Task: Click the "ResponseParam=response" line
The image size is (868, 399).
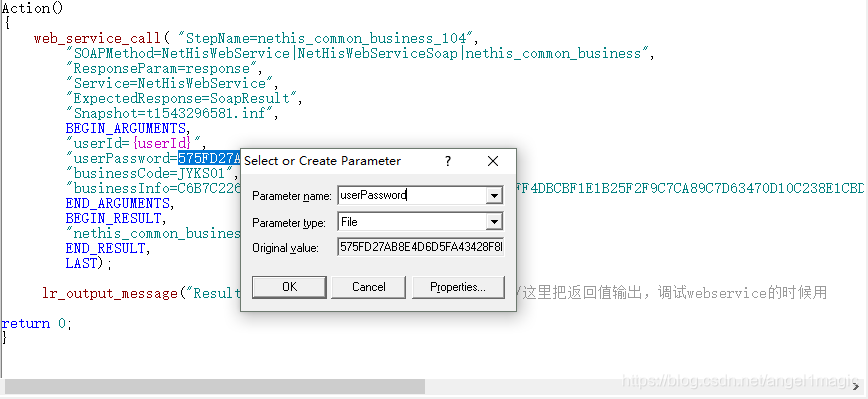Action: [x=163, y=69]
